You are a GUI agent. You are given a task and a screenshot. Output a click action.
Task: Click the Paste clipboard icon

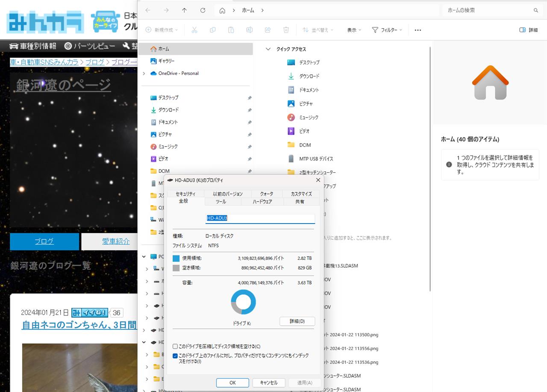(x=231, y=30)
